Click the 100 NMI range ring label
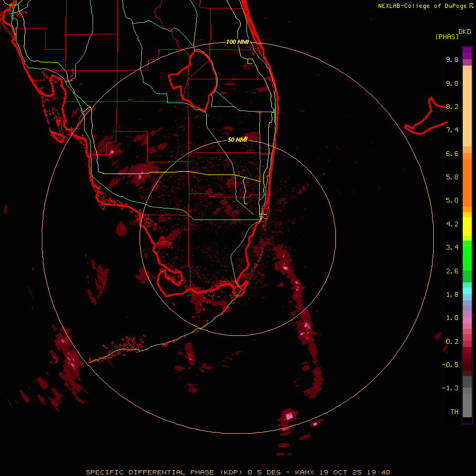 pos(237,42)
